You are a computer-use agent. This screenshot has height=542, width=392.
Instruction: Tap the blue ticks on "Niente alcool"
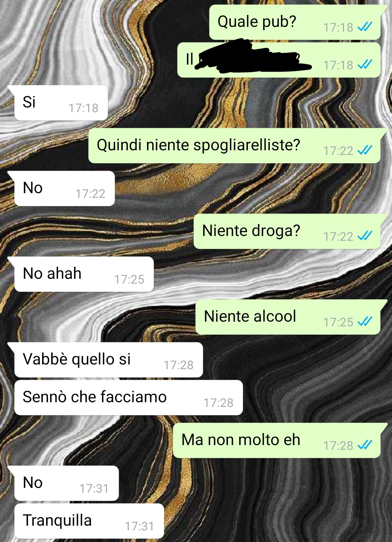365,322
